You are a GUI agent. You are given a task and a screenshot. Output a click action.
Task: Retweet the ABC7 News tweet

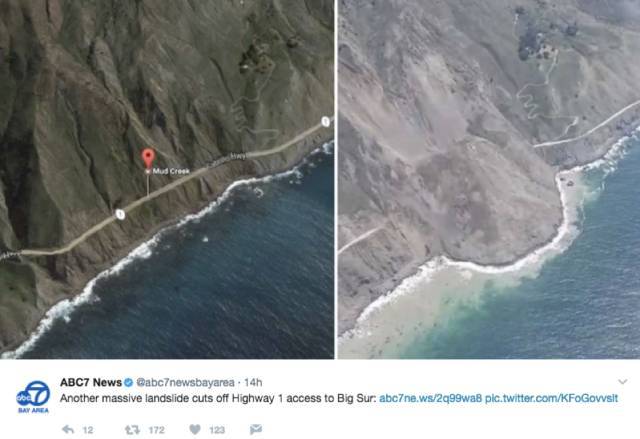coord(132,430)
